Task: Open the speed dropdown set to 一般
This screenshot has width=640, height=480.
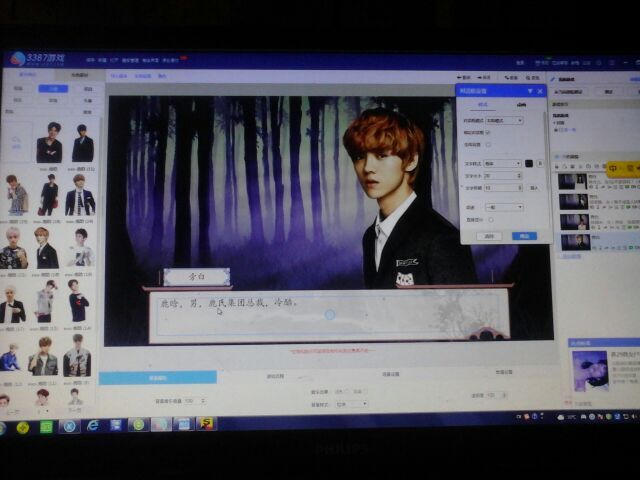Action: (503, 207)
